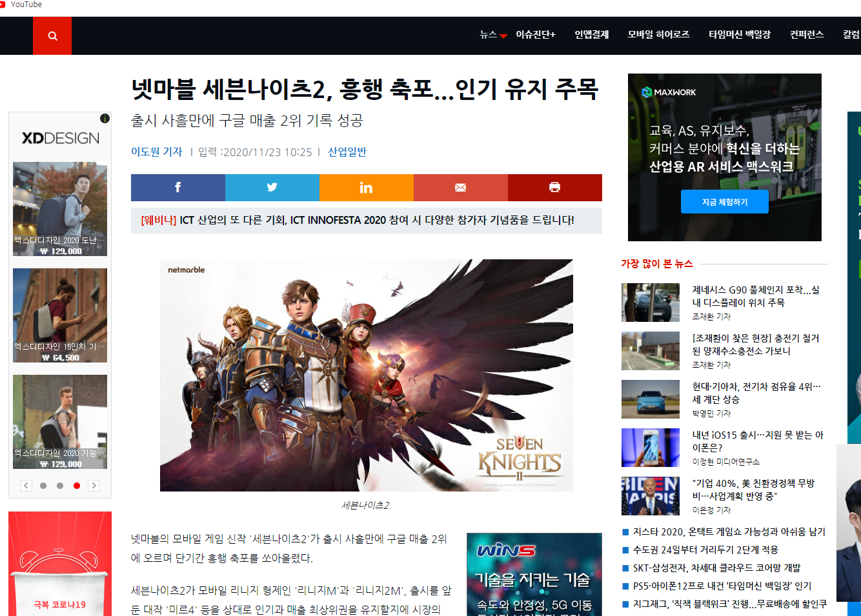Screen dimensions: 861x616
Task: Click the 박영민 기자 byline
Action: tap(711, 413)
